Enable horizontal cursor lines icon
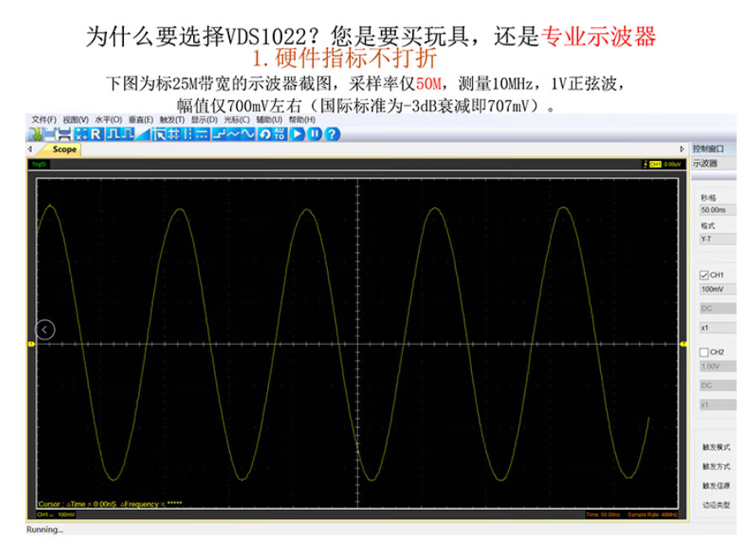 tap(202, 134)
